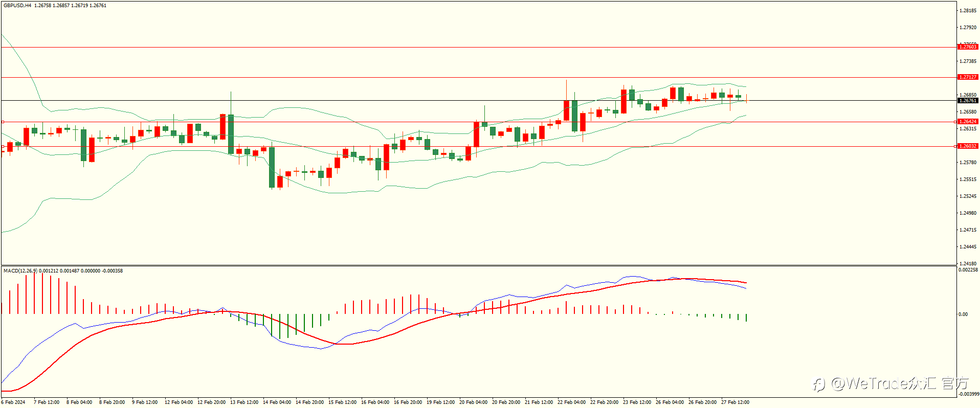Viewport: 980px width, 408px height.
Task: Click the 22 Feb 20:00 time label
Action: tap(604, 402)
